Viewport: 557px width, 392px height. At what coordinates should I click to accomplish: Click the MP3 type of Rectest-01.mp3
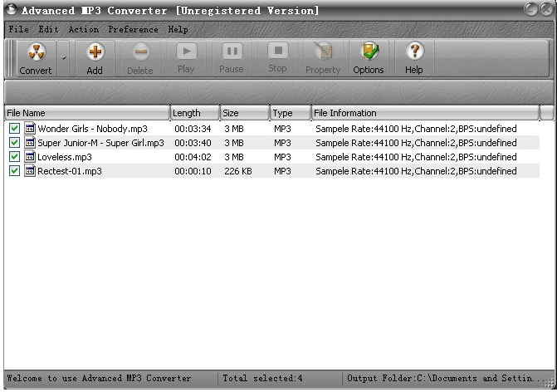coord(282,171)
